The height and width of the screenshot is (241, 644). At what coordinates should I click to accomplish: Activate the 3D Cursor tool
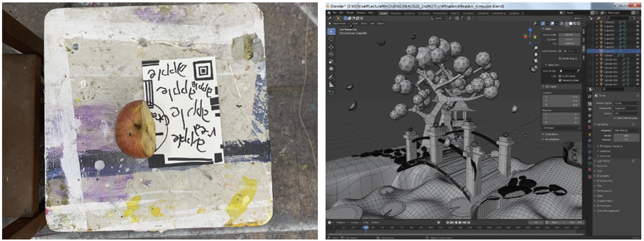click(331, 39)
